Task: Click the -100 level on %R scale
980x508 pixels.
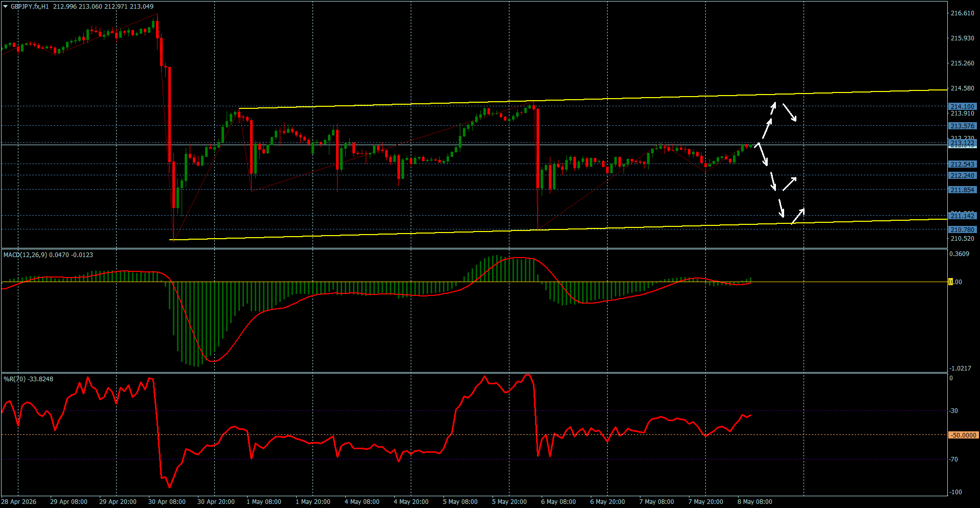Action: click(x=955, y=492)
